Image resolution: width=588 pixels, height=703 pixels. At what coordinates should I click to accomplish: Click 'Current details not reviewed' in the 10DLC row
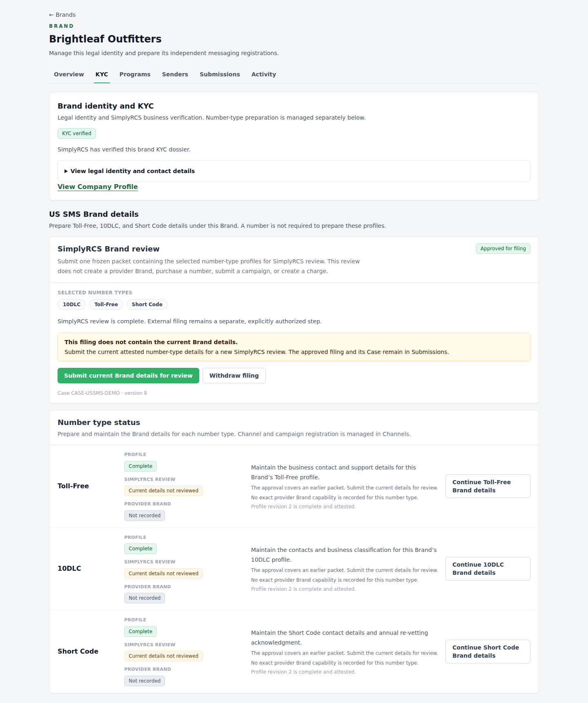(163, 574)
